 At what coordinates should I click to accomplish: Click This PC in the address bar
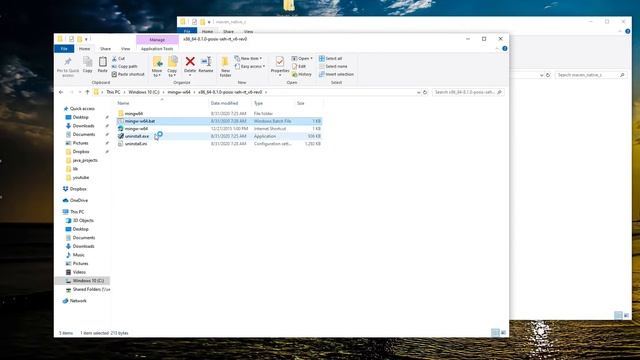[x=113, y=92]
